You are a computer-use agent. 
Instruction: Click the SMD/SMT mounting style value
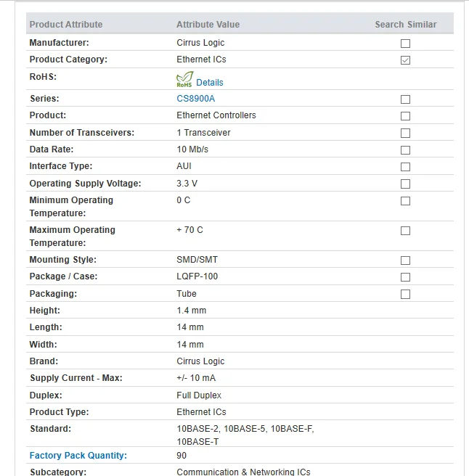197,260
